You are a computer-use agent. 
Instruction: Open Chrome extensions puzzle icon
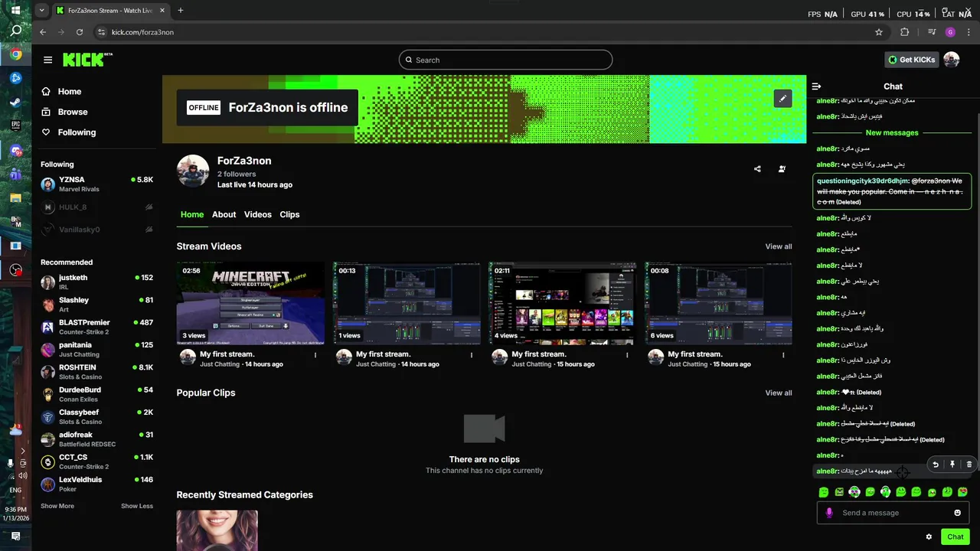coord(904,32)
